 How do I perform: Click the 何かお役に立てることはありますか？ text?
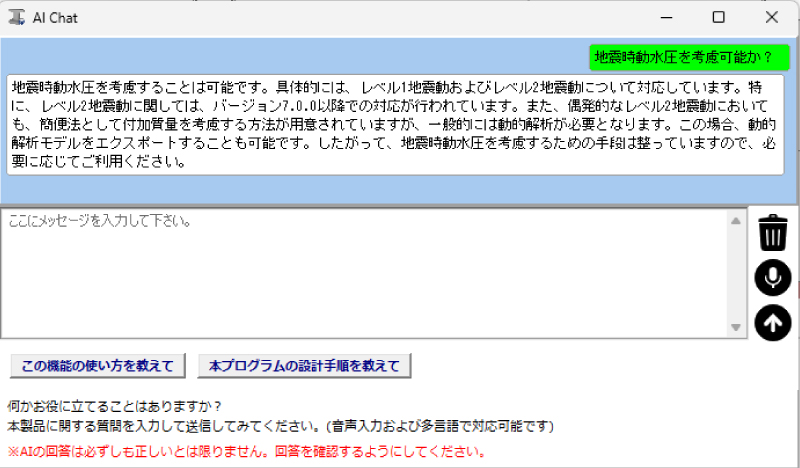pos(115,407)
